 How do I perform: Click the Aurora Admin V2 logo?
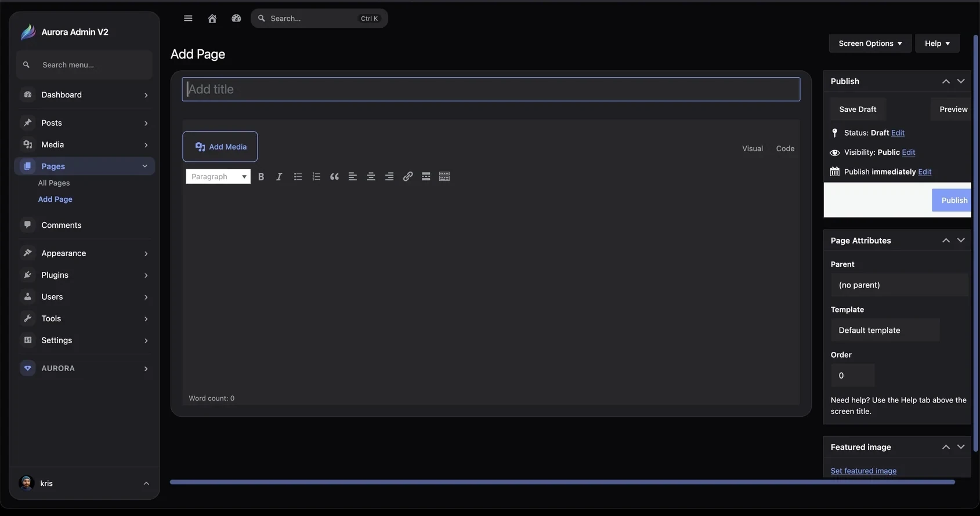[x=28, y=32]
